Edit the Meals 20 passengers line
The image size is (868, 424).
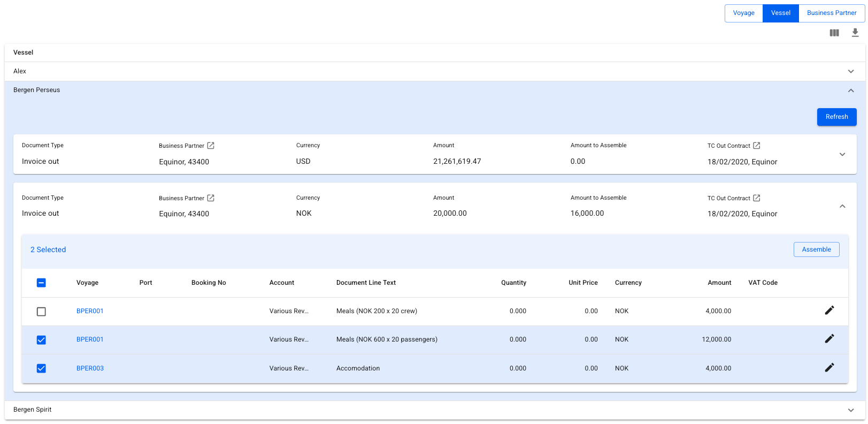pyautogui.click(x=829, y=339)
